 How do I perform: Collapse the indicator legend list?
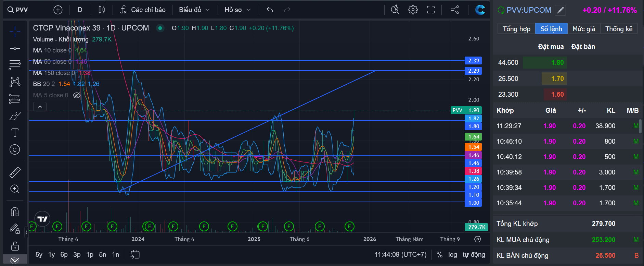40,107
